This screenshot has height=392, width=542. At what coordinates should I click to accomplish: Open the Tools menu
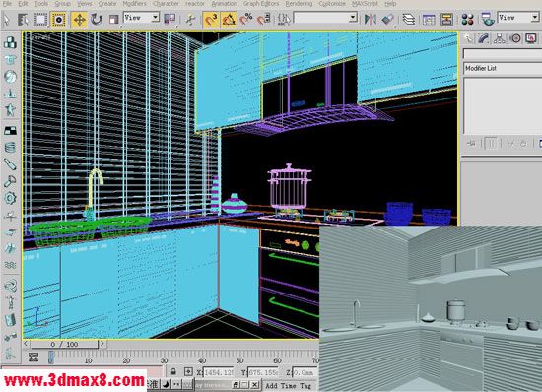pyautogui.click(x=41, y=4)
